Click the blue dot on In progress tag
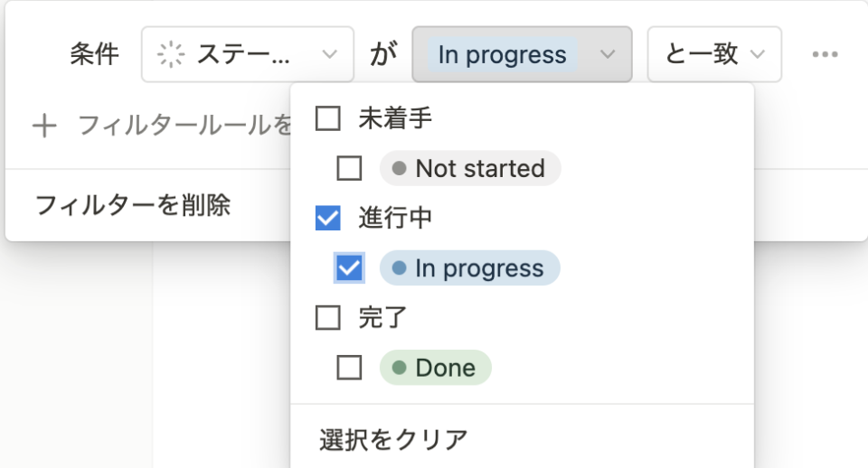Viewport: 868px width, 468px height. (399, 268)
